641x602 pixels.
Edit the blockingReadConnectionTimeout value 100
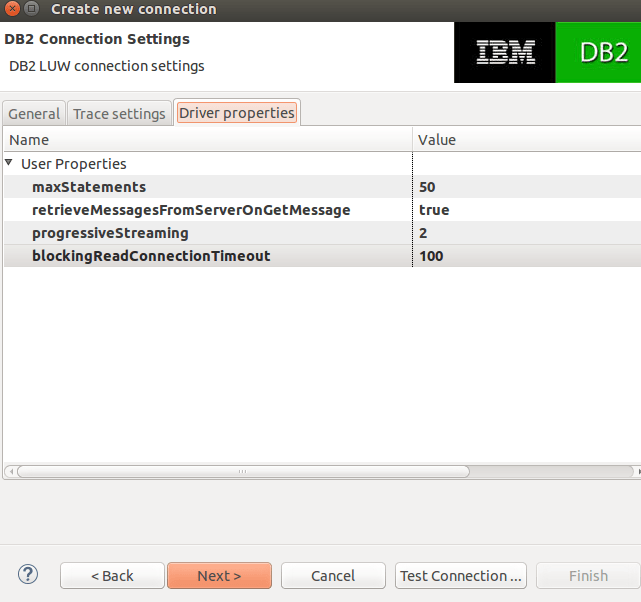pos(431,256)
